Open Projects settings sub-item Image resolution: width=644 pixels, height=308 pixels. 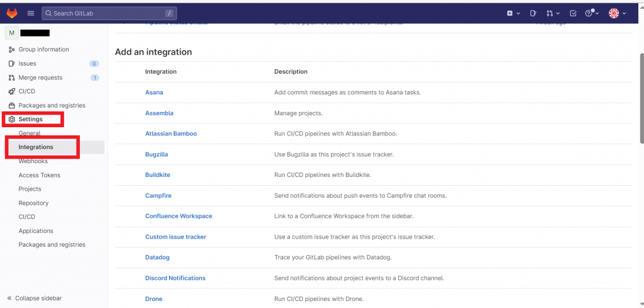click(x=30, y=189)
